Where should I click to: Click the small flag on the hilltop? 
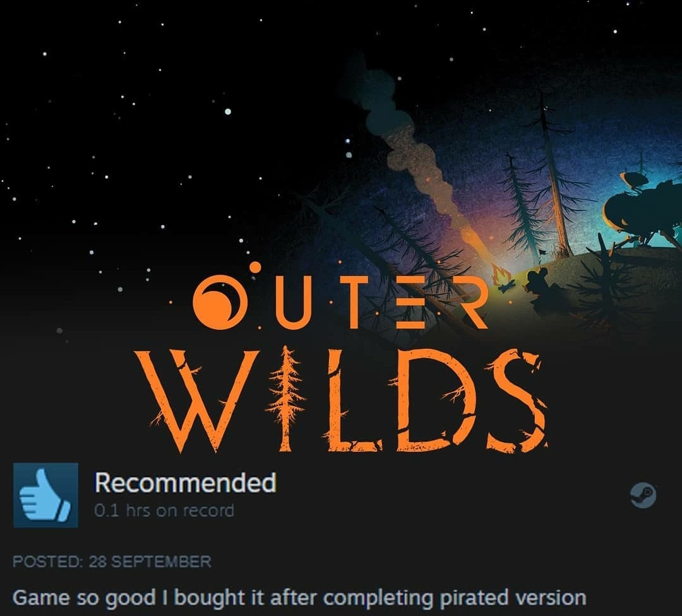point(542,252)
